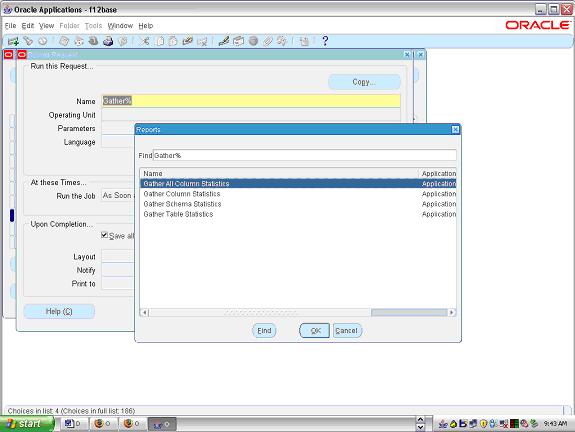Click the Window Help question mark icon
The width and height of the screenshot is (575, 432).
(x=325, y=41)
